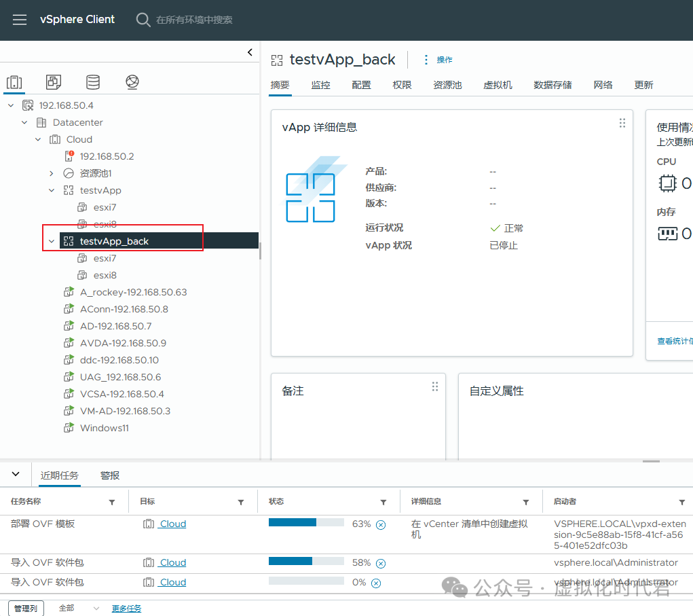Open the 数据存储 tab
This screenshot has height=616, width=693.
click(552, 85)
